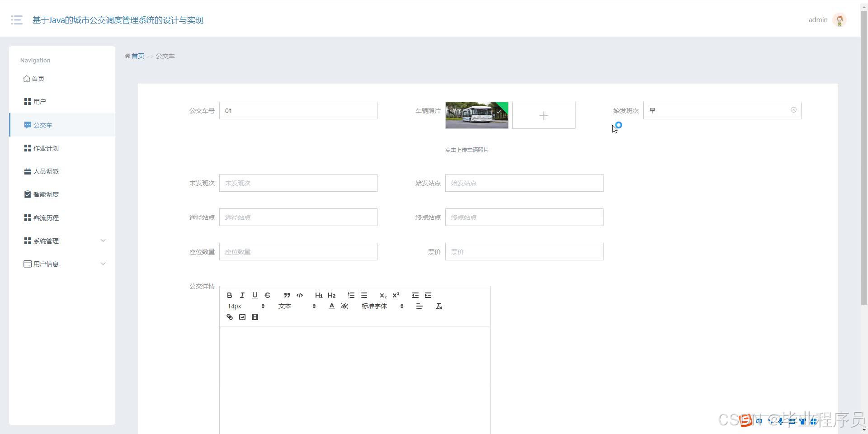Click the page vertical scrollbar

(x=864, y=158)
